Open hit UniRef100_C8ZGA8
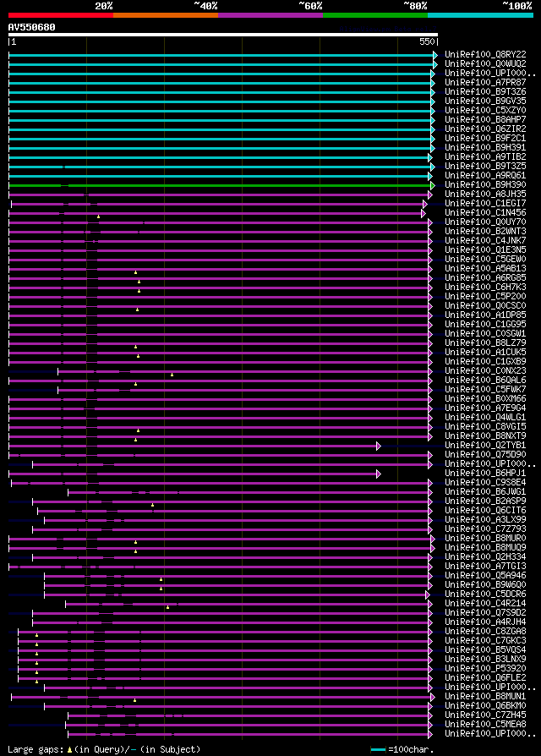541x756 pixels. pyautogui.click(x=485, y=632)
